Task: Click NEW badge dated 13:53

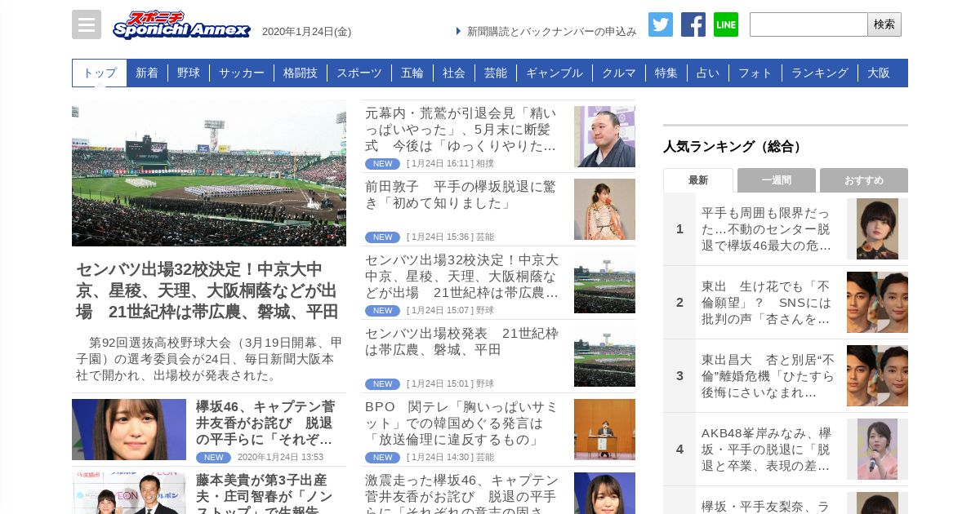Action: [213, 457]
